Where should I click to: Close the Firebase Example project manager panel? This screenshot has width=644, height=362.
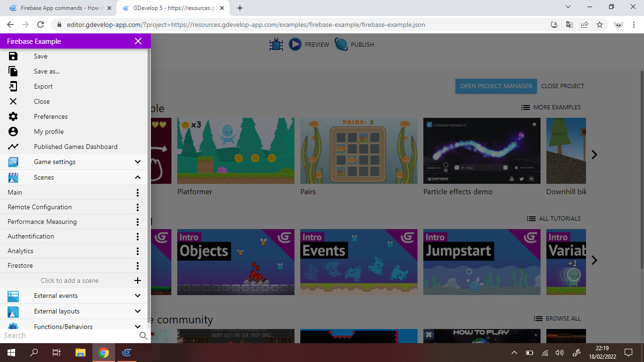tap(138, 41)
